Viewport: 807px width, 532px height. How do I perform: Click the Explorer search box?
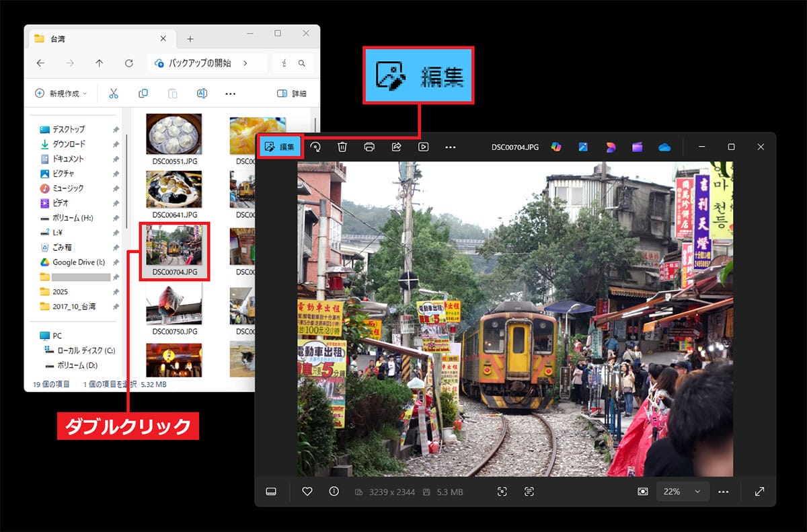pyautogui.click(x=294, y=63)
